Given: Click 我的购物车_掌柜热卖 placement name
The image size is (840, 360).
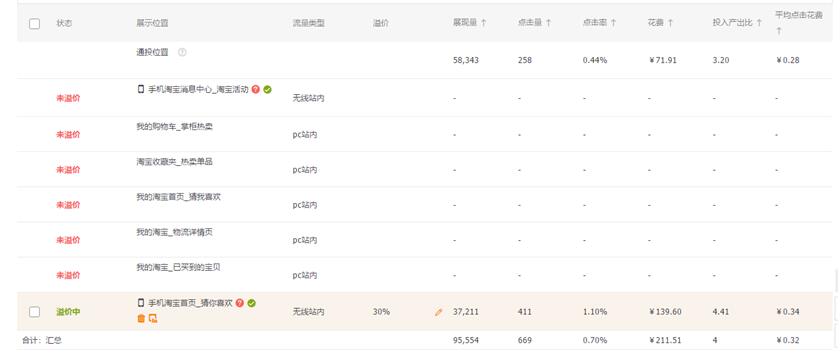Looking at the screenshot, I should pyautogui.click(x=175, y=126).
